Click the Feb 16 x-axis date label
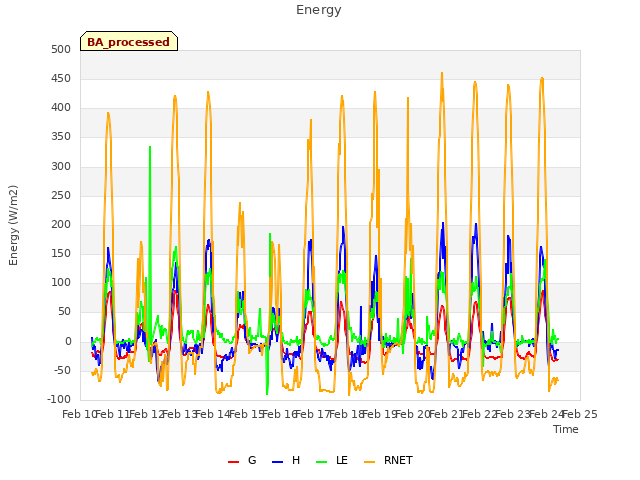 coord(279,415)
